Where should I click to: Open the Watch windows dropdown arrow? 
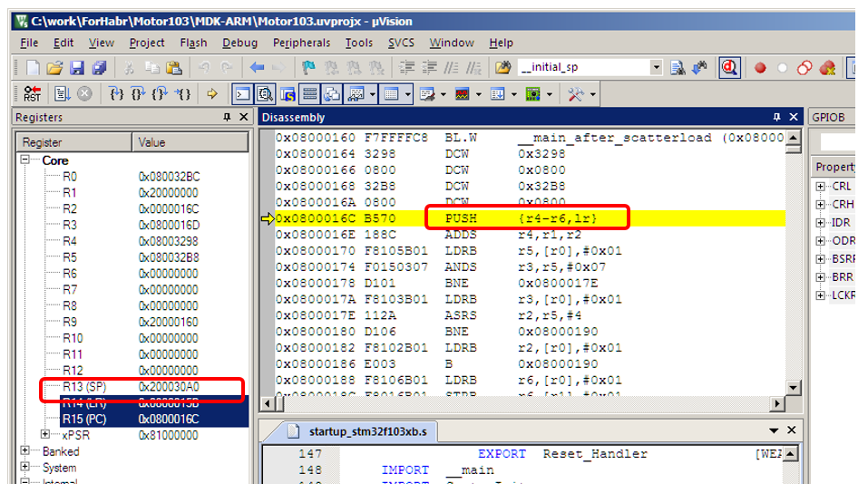[372, 94]
